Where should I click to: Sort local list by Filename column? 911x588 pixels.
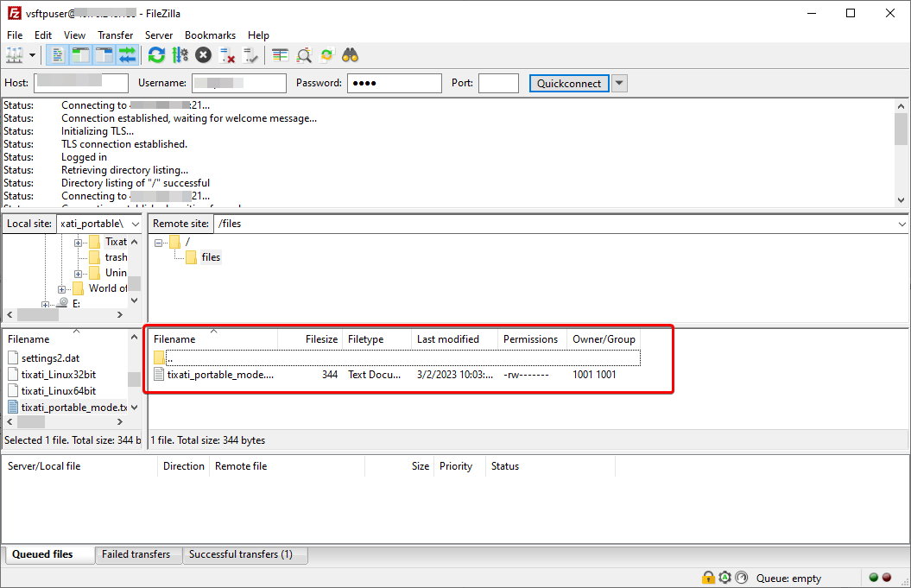[x=66, y=339]
